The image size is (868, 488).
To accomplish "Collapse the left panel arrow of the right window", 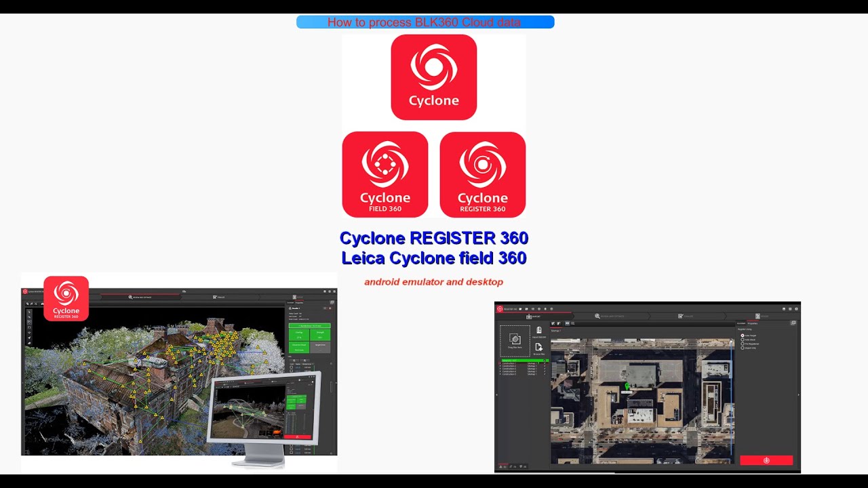I will coord(497,394).
